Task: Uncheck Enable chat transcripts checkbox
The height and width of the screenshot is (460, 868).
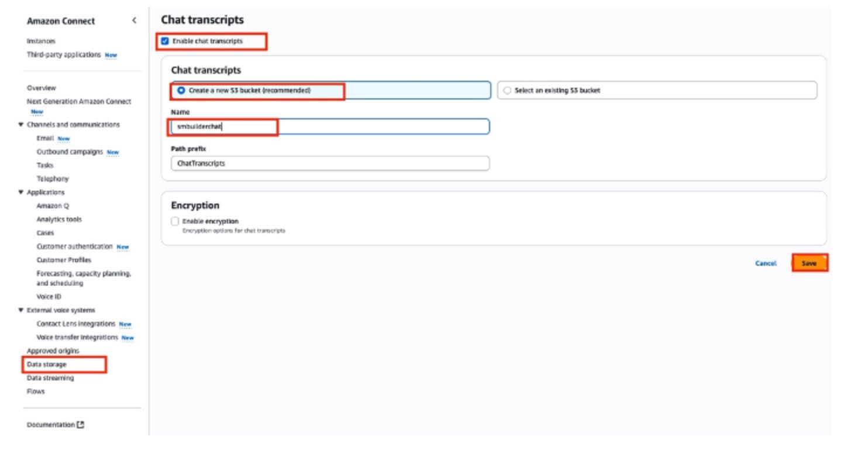Action: [165, 41]
